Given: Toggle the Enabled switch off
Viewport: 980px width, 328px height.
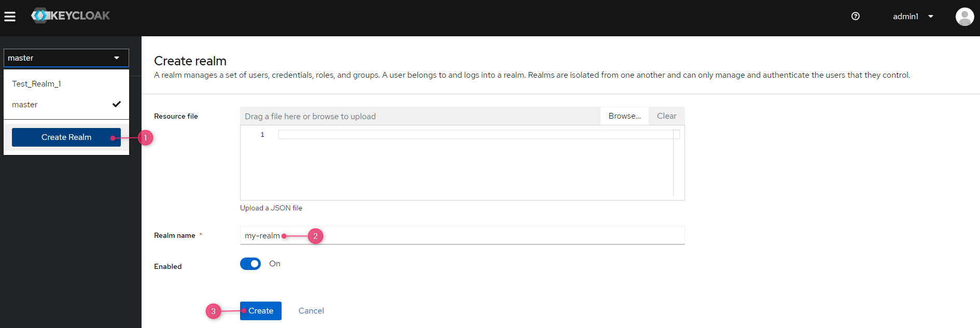Looking at the screenshot, I should [x=250, y=264].
